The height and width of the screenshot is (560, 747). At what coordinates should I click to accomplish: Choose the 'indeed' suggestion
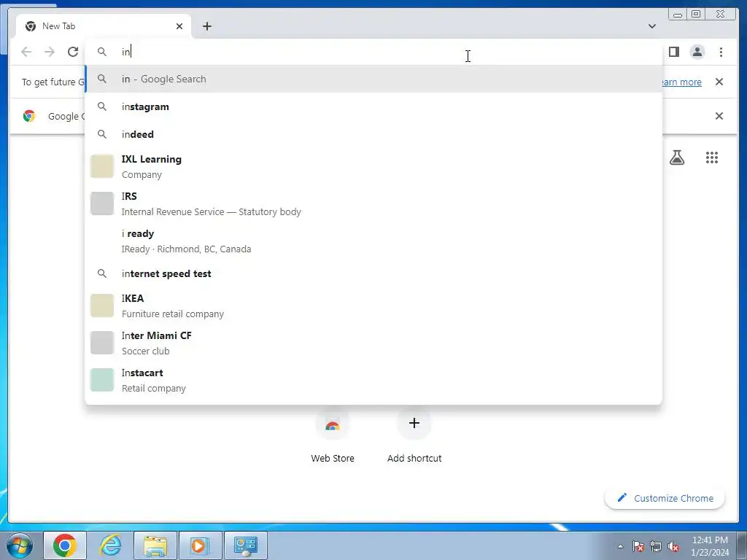pyautogui.click(x=373, y=134)
